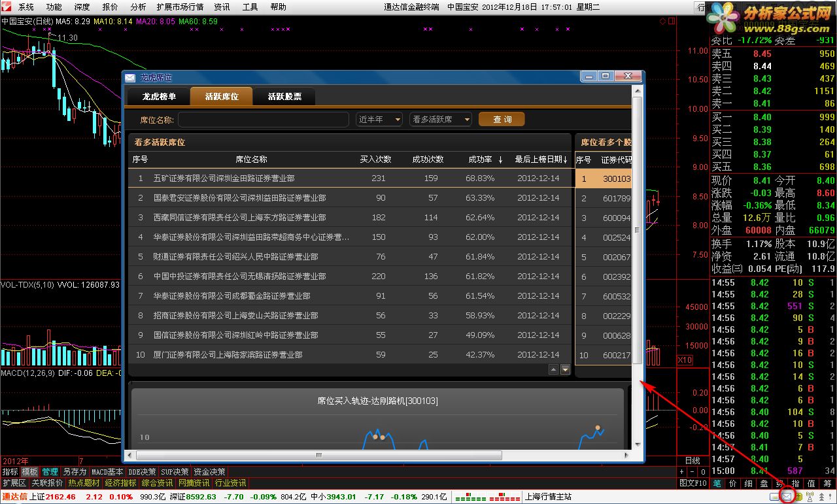Click the 查询 query button

point(502,120)
